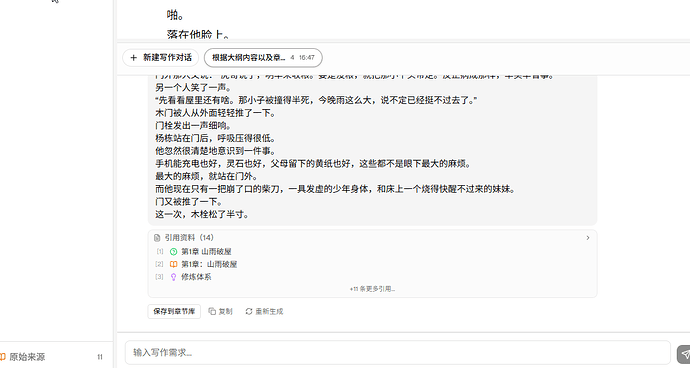The image size is (690, 368).
Task: Click the text 门又被推了一下。
Action: [x=189, y=202]
